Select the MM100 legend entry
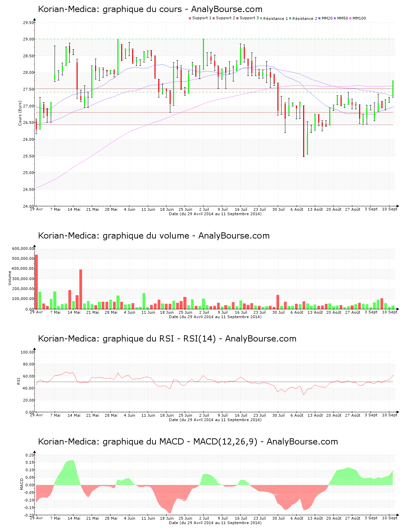Screen dimensions: 412x532 click(359, 18)
